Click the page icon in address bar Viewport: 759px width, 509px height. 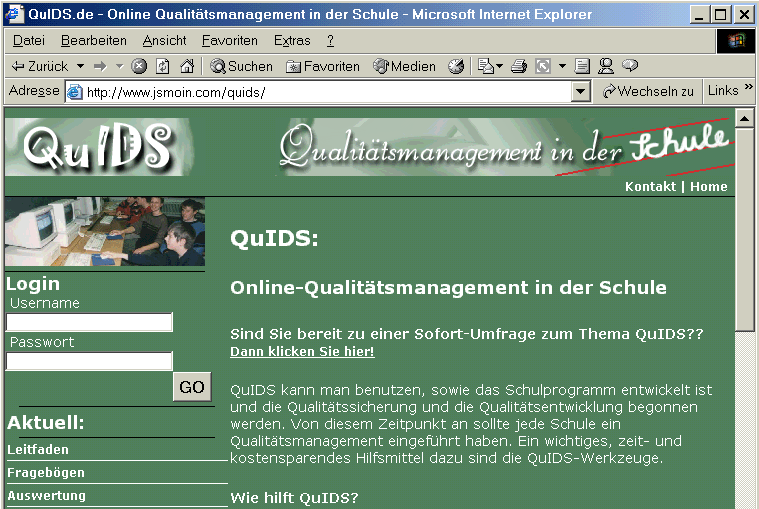pos(75,91)
